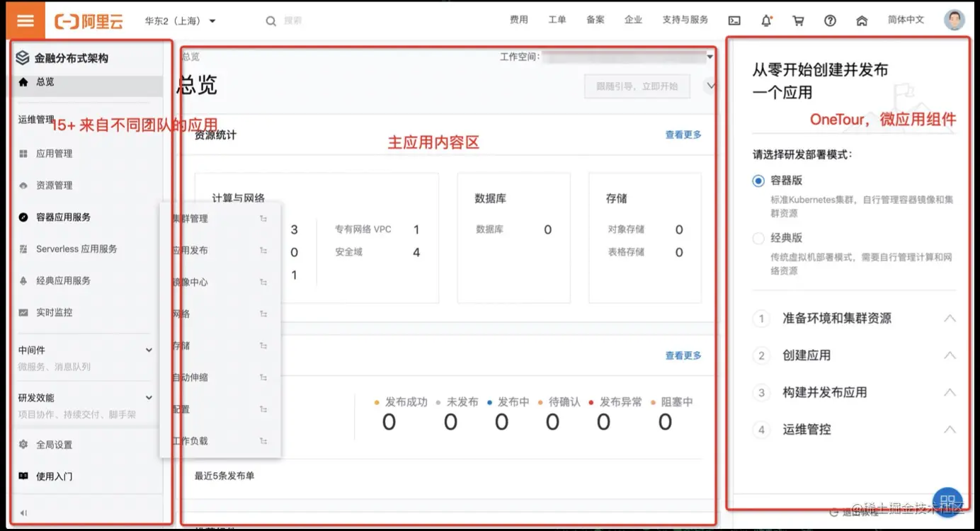Viewport: 980px width, 531px height.
Task: Click the pin icon beside 配置
Action: (x=263, y=409)
